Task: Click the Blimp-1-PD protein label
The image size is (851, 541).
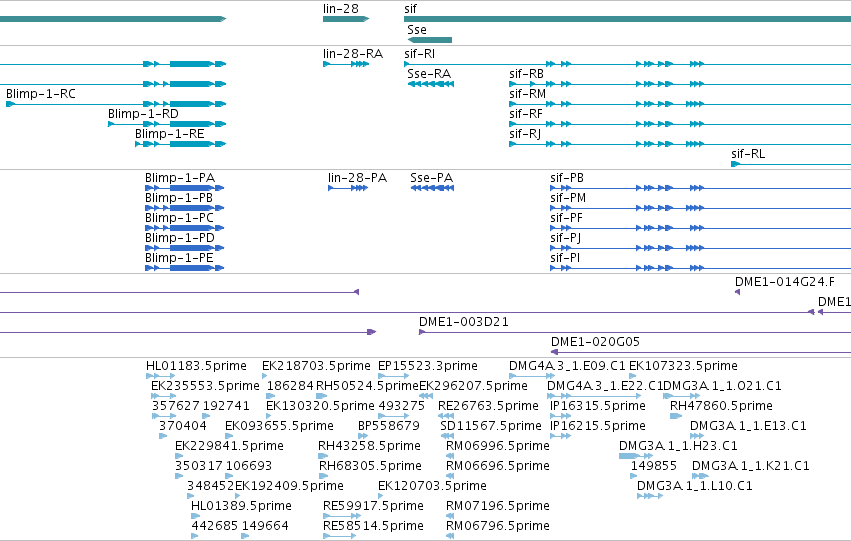Action: coord(180,238)
